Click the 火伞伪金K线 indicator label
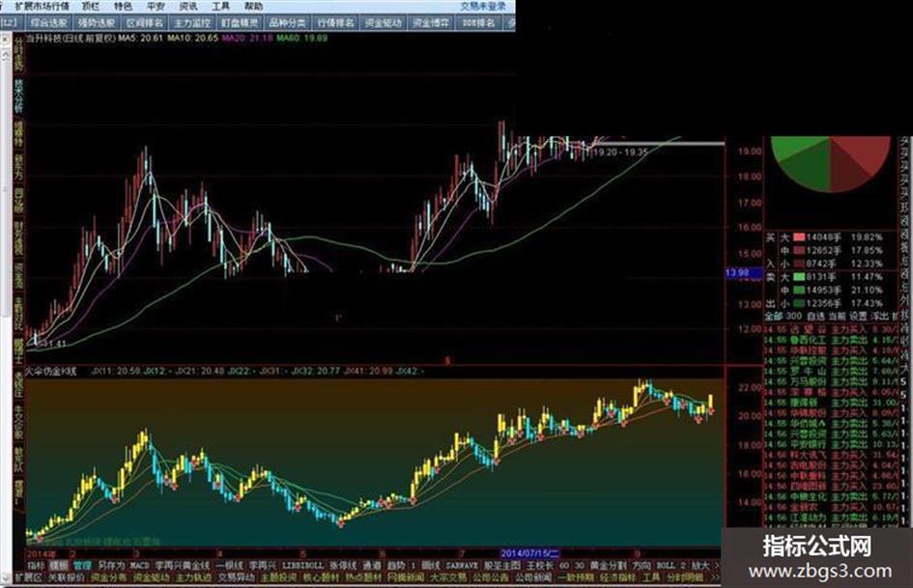The height and width of the screenshot is (588, 913). [51, 371]
